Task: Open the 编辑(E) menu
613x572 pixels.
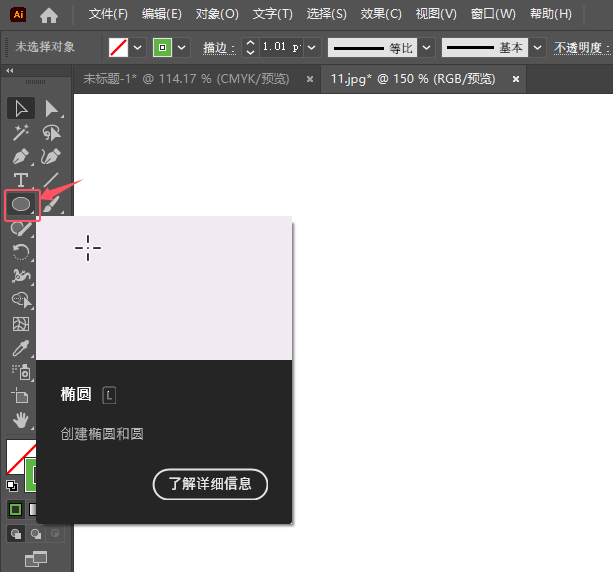Action: (x=161, y=14)
